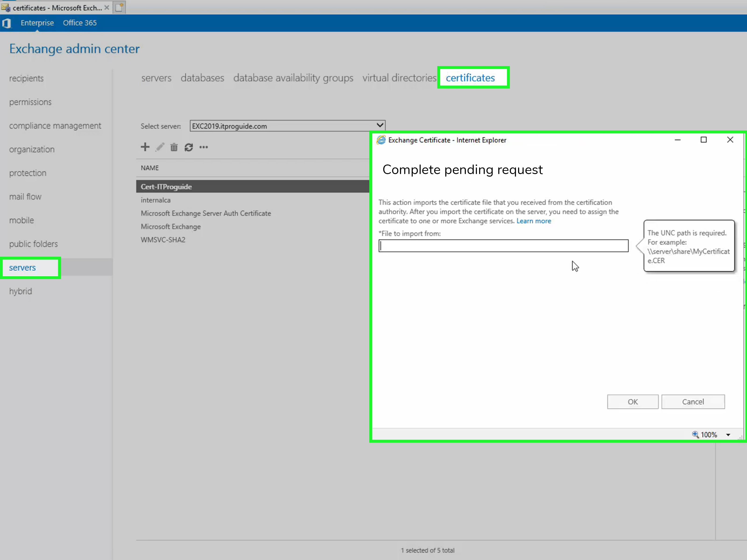Image resolution: width=747 pixels, height=560 pixels.
Task: Delete the certificate with the trash icon
Action: (x=174, y=147)
